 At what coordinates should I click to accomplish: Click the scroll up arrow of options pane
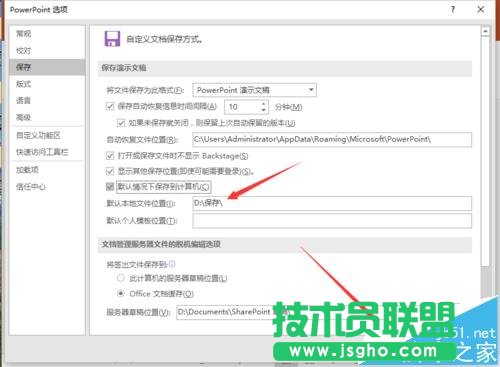point(485,31)
